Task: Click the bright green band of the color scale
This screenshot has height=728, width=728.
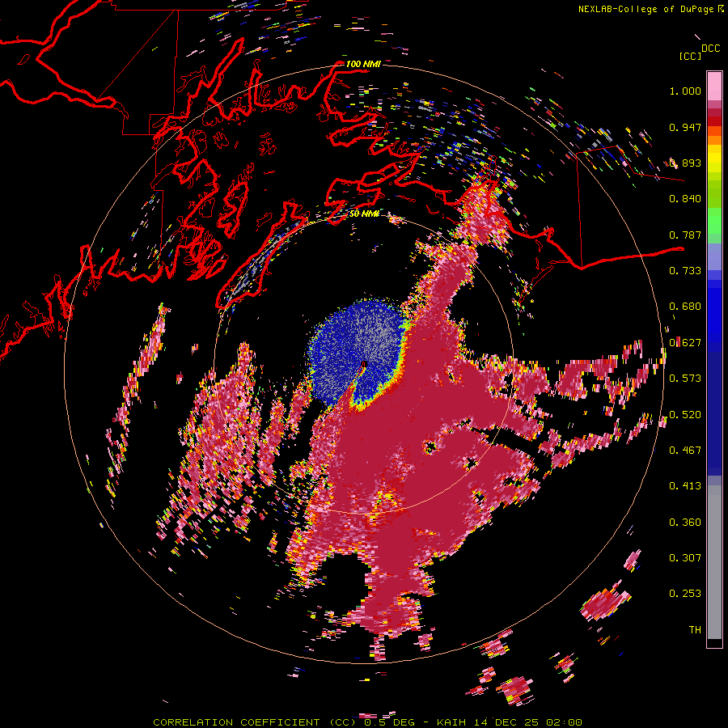Action: pyautogui.click(x=714, y=221)
